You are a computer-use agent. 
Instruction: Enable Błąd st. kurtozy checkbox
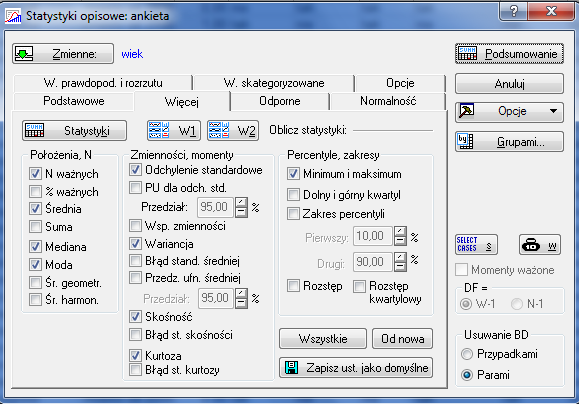tap(136, 370)
